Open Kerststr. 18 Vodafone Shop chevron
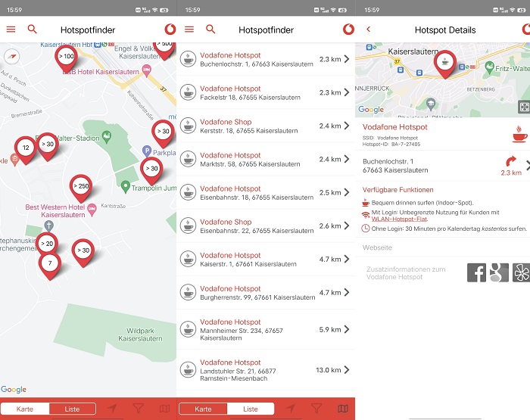 [x=347, y=126]
